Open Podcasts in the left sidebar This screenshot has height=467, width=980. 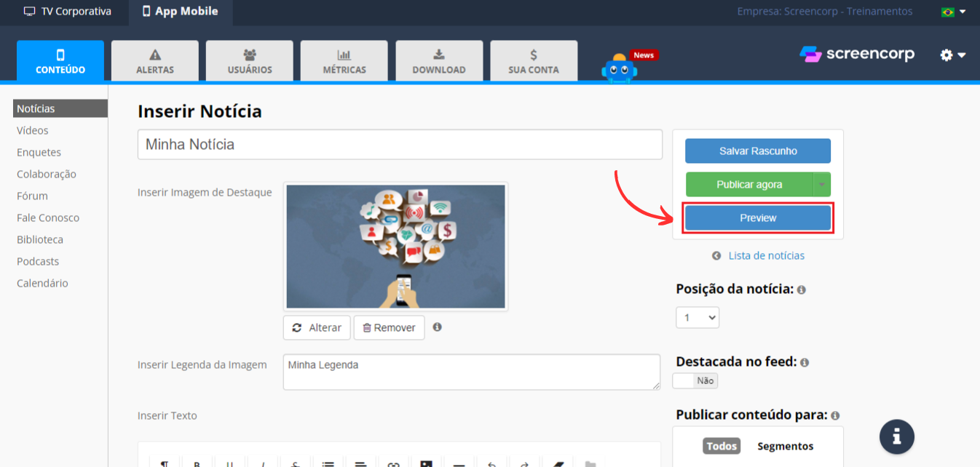click(x=38, y=261)
